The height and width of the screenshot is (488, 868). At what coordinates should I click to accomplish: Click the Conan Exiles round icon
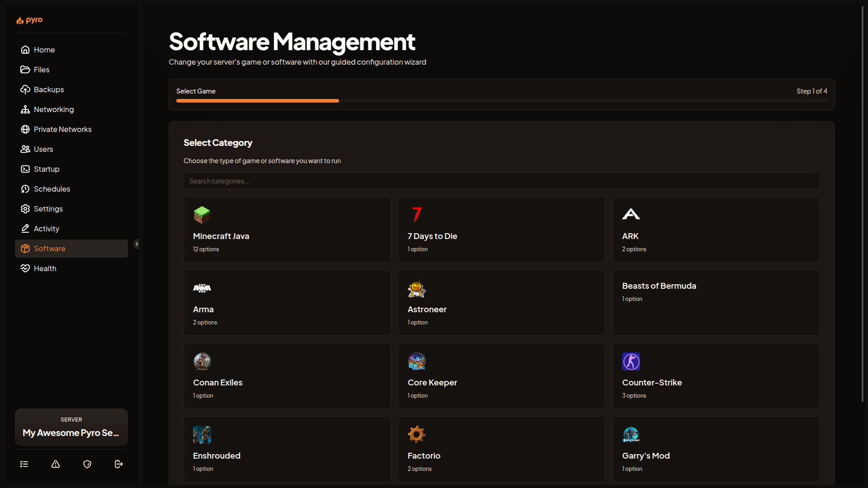tap(202, 361)
